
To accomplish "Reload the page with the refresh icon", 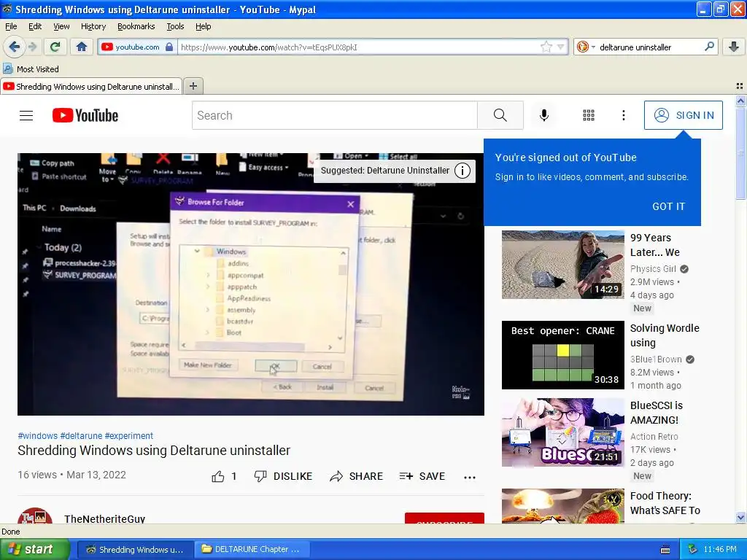I will [55, 47].
